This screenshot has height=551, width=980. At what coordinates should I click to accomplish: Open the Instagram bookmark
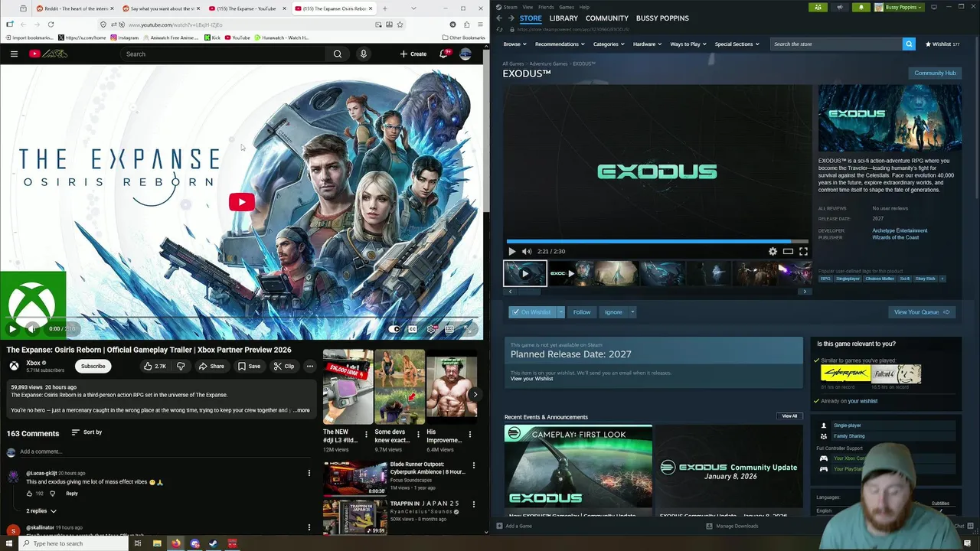pyautogui.click(x=124, y=37)
